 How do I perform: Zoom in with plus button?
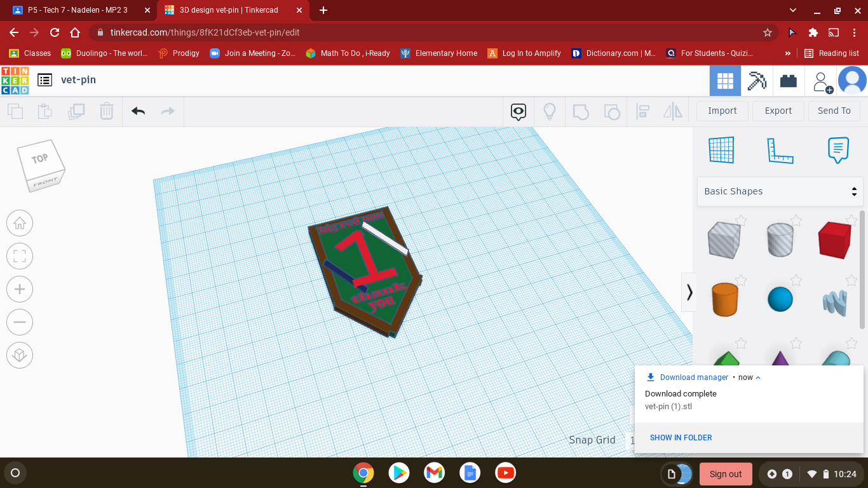point(20,290)
